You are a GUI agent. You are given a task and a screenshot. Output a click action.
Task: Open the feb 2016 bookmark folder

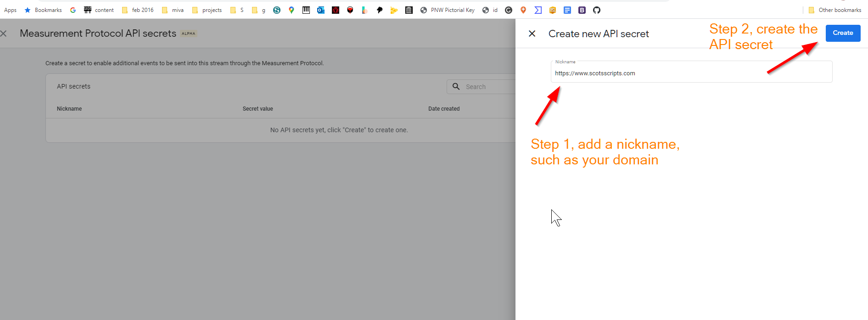(x=138, y=10)
